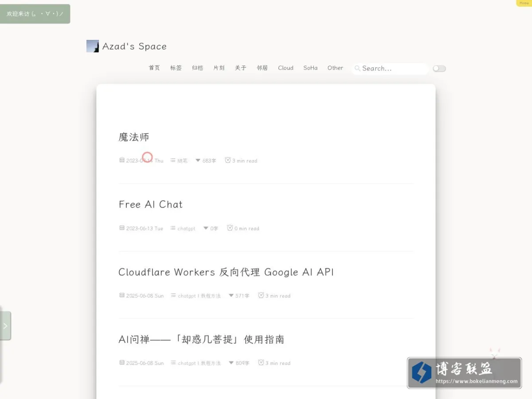
Task: Click category icon of Cloudflare Workers post
Action: click(173, 295)
